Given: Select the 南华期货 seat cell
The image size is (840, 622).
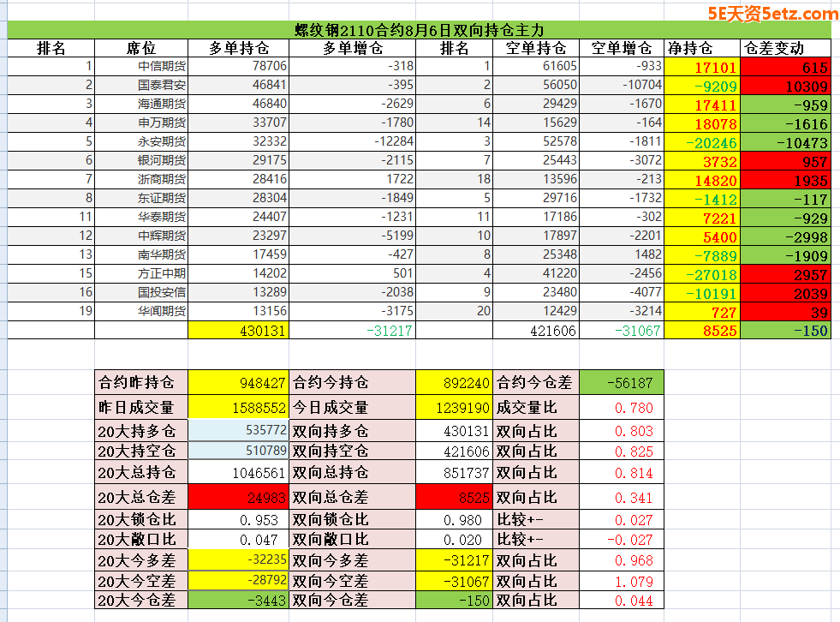Looking at the screenshot, I should [x=141, y=254].
